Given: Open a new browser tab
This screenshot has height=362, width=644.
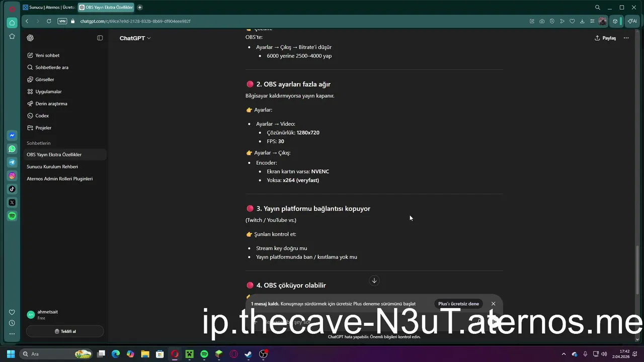Looking at the screenshot, I should 140,8.
